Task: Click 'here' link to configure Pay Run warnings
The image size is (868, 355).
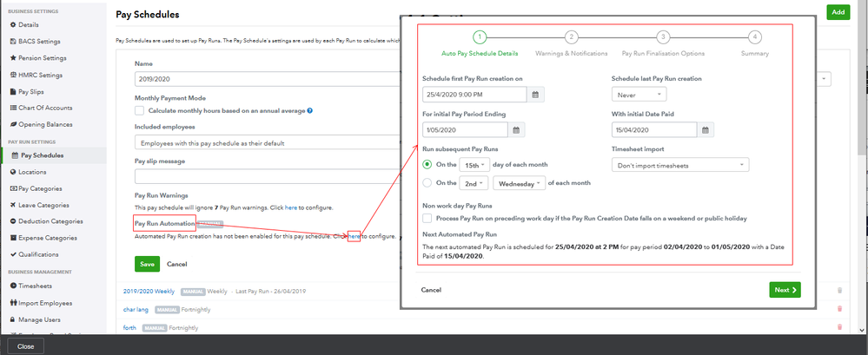Action: (290, 208)
